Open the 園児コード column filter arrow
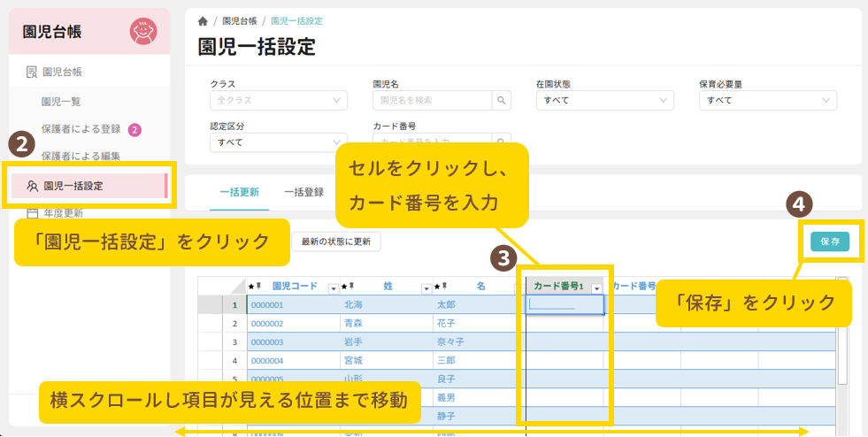868x437 pixels. 333,287
